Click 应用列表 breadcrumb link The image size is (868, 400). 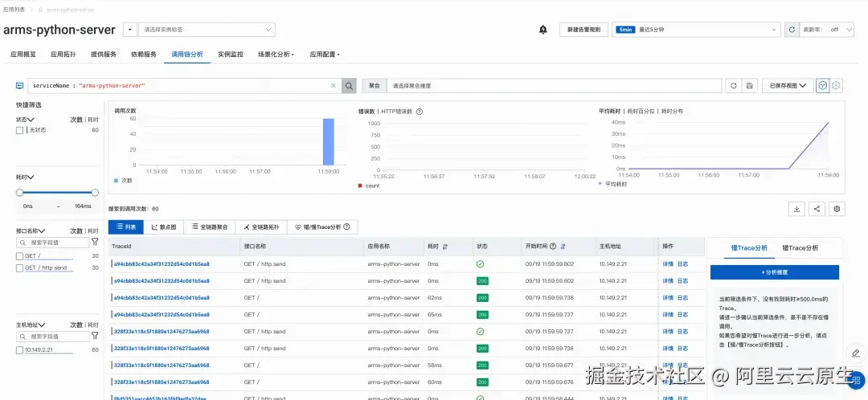[x=14, y=10]
